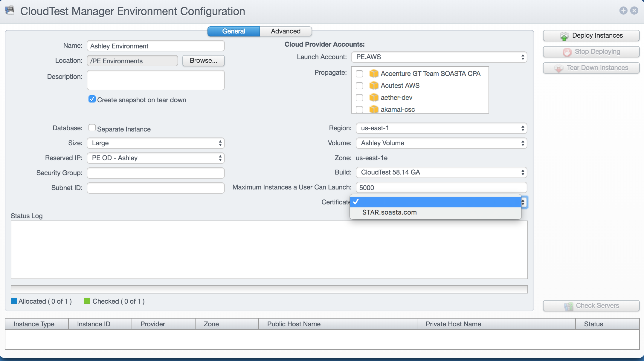
Task: Click the Tear Down Instances icon
Action: click(558, 68)
